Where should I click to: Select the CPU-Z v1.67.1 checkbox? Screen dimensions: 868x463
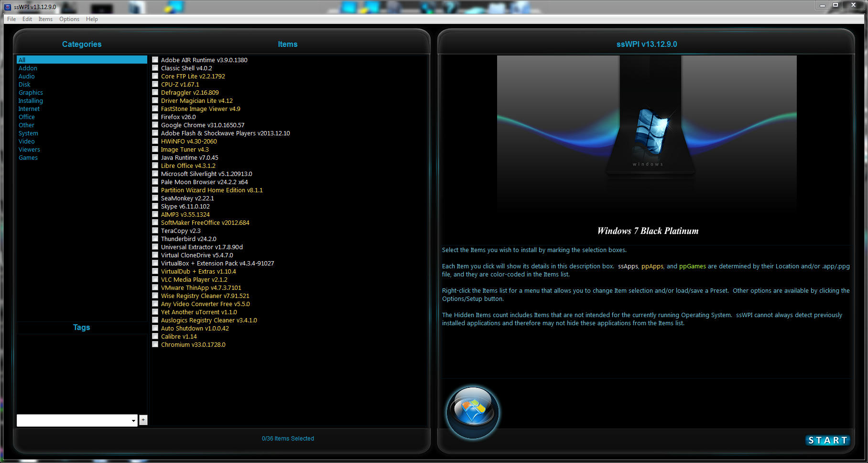tap(155, 84)
